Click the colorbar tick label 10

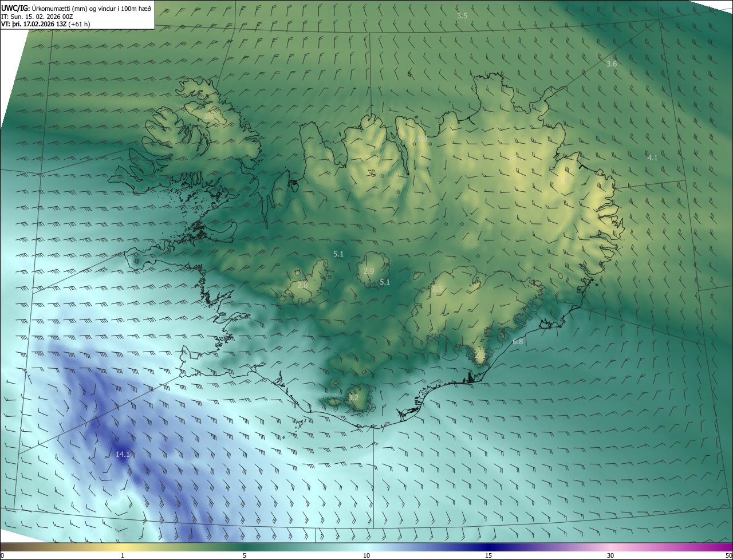pyautogui.click(x=366, y=555)
